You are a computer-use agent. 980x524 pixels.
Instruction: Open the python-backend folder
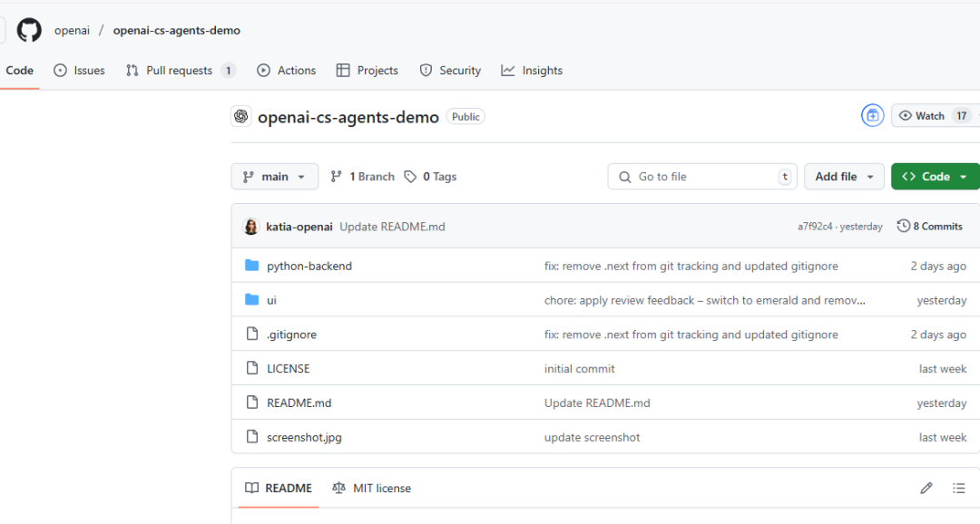tap(309, 266)
